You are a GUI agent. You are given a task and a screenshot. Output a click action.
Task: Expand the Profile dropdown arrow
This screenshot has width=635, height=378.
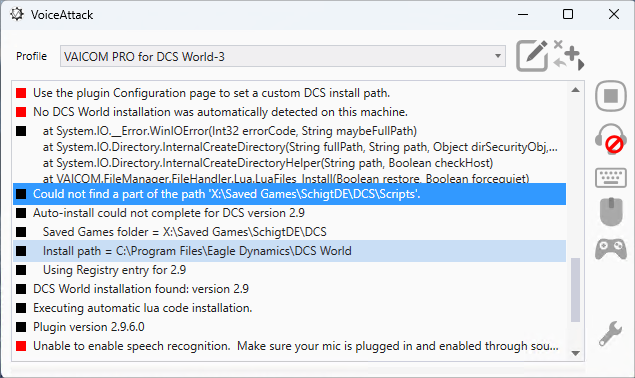[x=498, y=56]
